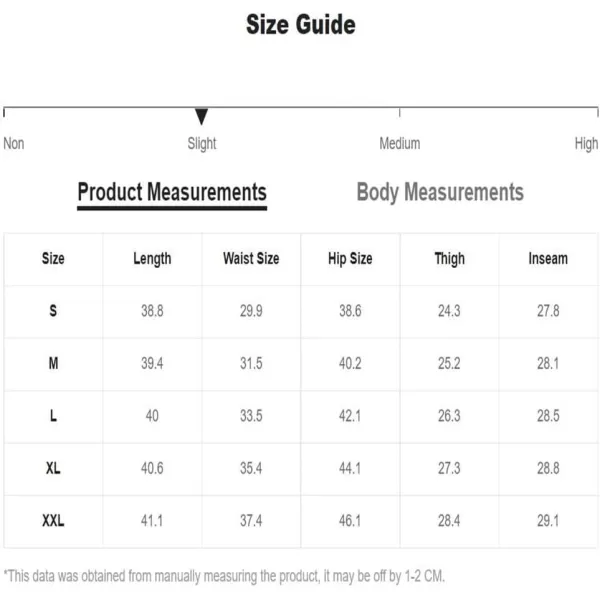The image size is (600, 600).
Task: Click the High stretch label
Action: (x=586, y=144)
